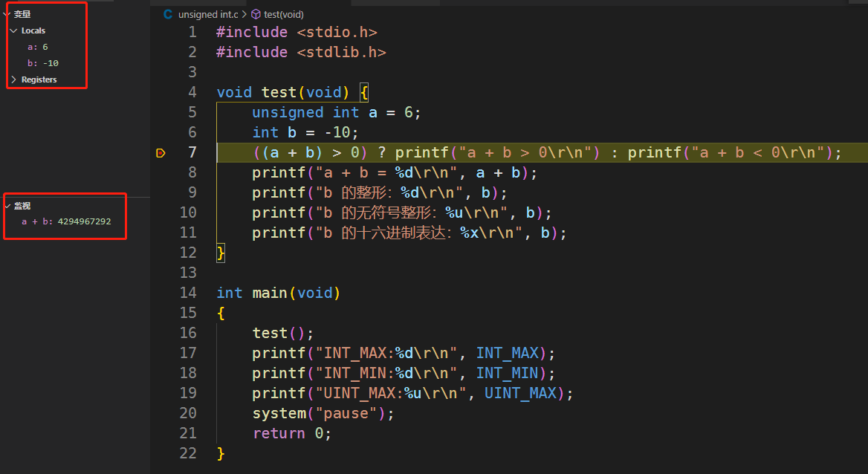
Task: Select local variable b: -10
Action: [42, 63]
